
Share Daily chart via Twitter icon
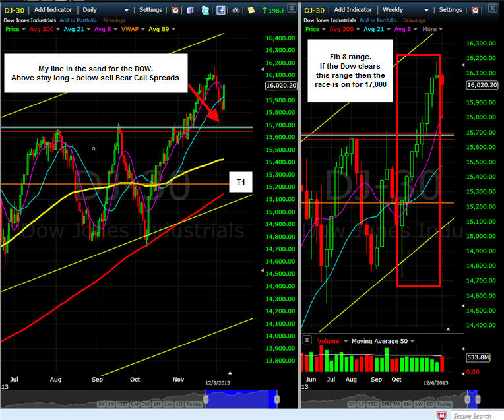pos(205,10)
